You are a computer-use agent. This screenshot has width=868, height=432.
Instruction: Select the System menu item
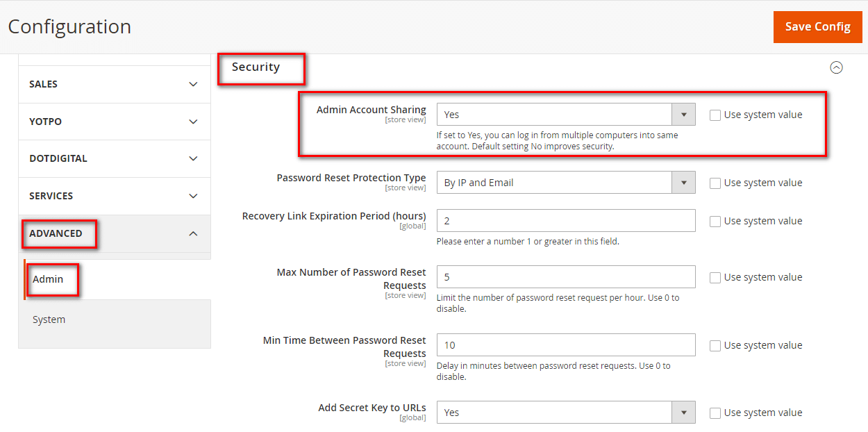click(49, 319)
